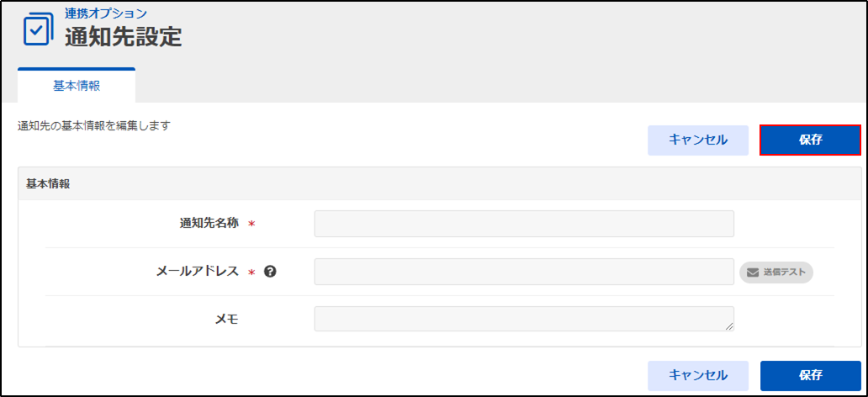Open the 連携オプション breadcrumb link
This screenshot has width=868, height=397.
[x=106, y=13]
